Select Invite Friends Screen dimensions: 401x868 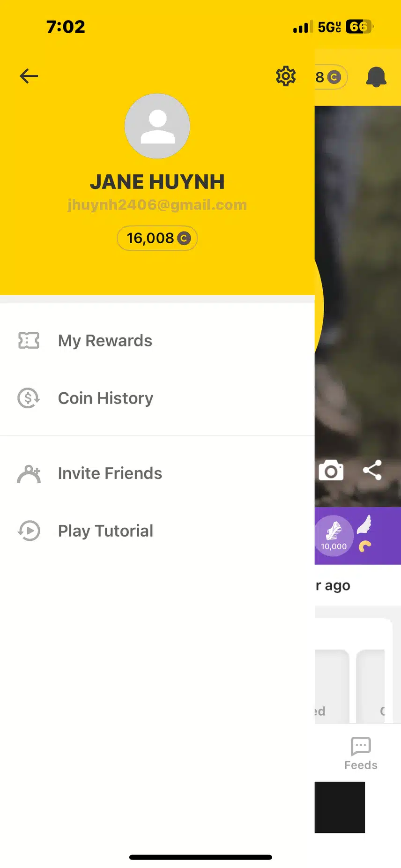pos(110,474)
